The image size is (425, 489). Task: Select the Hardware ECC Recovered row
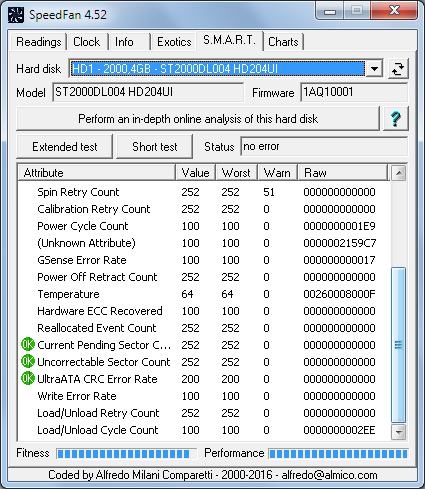(x=203, y=311)
